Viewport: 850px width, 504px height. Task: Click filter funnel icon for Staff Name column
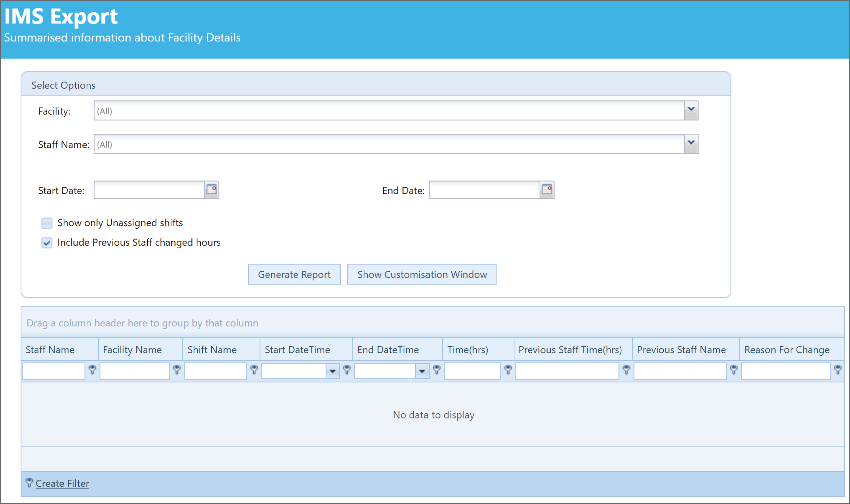92,370
